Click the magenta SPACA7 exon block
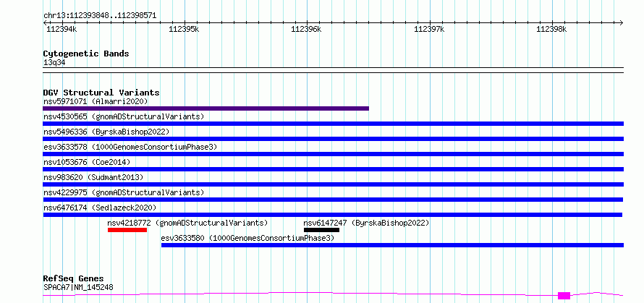 tap(564, 296)
